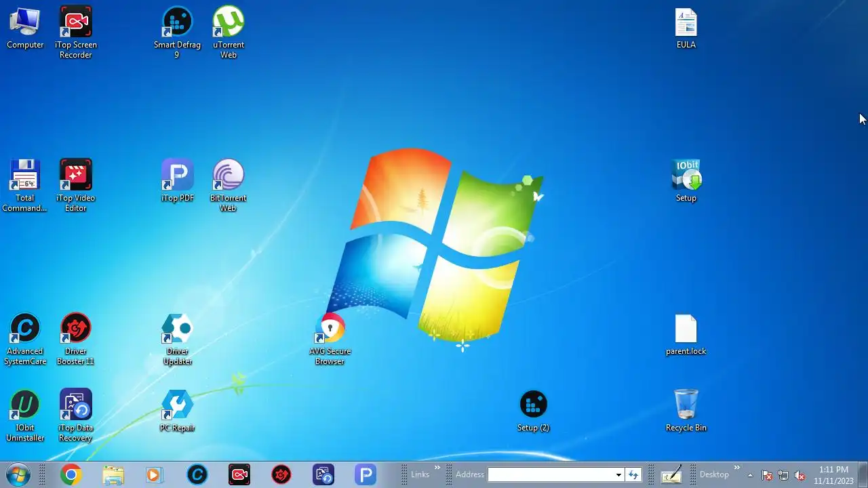868x488 pixels.
Task: Select the iTop Screen Recorder desktop shortcut
Action: pyautogui.click(x=76, y=33)
